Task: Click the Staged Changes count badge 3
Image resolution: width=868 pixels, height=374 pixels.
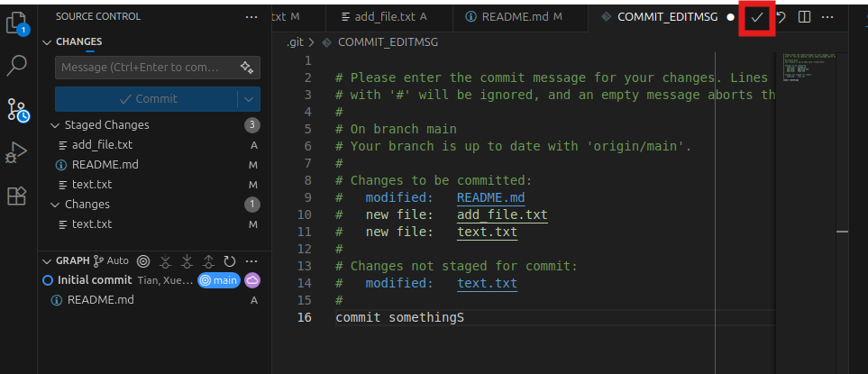Action: point(252,125)
